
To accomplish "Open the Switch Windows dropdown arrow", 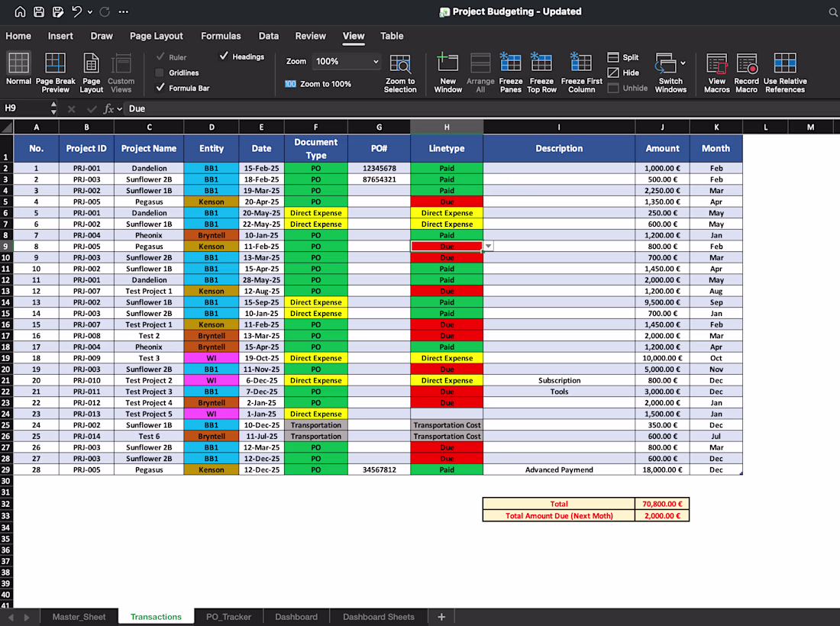I will click(683, 63).
